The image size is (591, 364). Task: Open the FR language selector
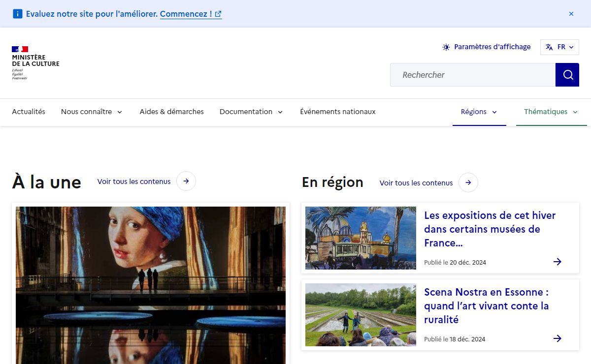pyautogui.click(x=559, y=47)
